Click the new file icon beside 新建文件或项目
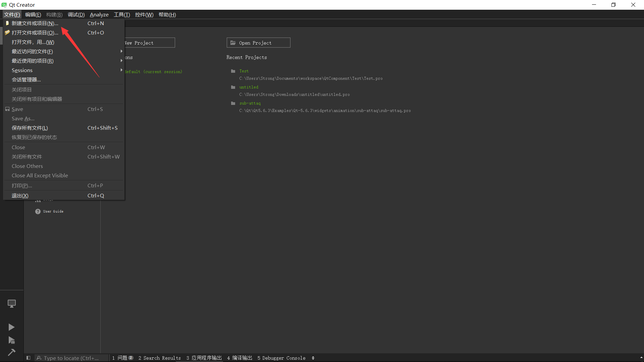The height and width of the screenshot is (362, 644). [7, 23]
